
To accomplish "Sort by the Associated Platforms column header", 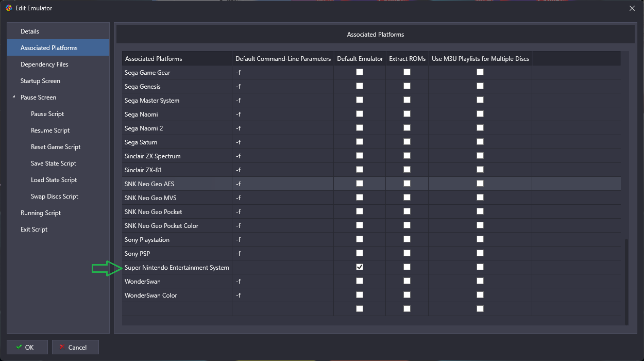I will tap(177, 58).
